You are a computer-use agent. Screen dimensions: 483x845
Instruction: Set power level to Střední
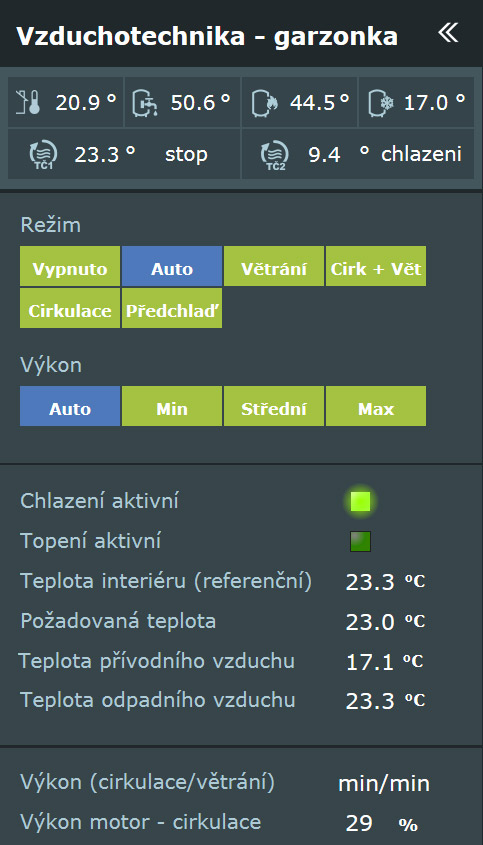coord(274,406)
